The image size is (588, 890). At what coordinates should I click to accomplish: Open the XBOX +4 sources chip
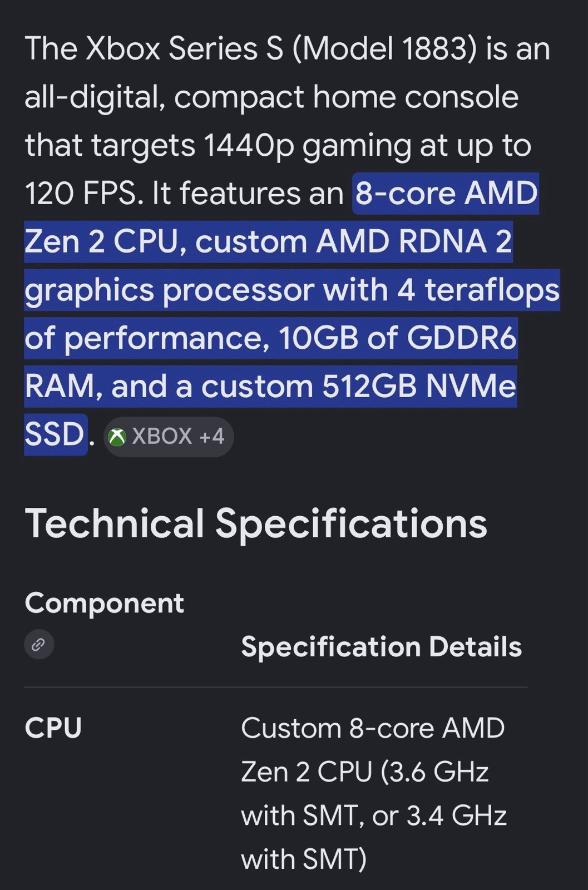coord(169,437)
